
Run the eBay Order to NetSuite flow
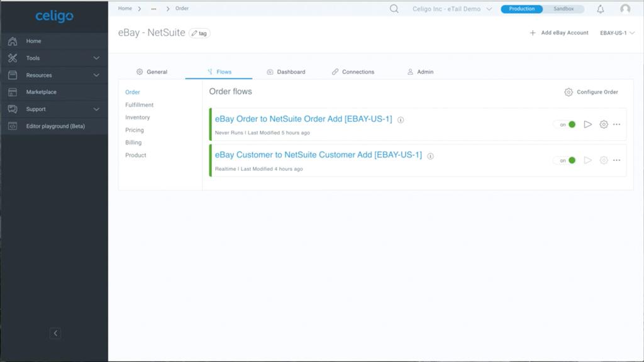(x=588, y=124)
